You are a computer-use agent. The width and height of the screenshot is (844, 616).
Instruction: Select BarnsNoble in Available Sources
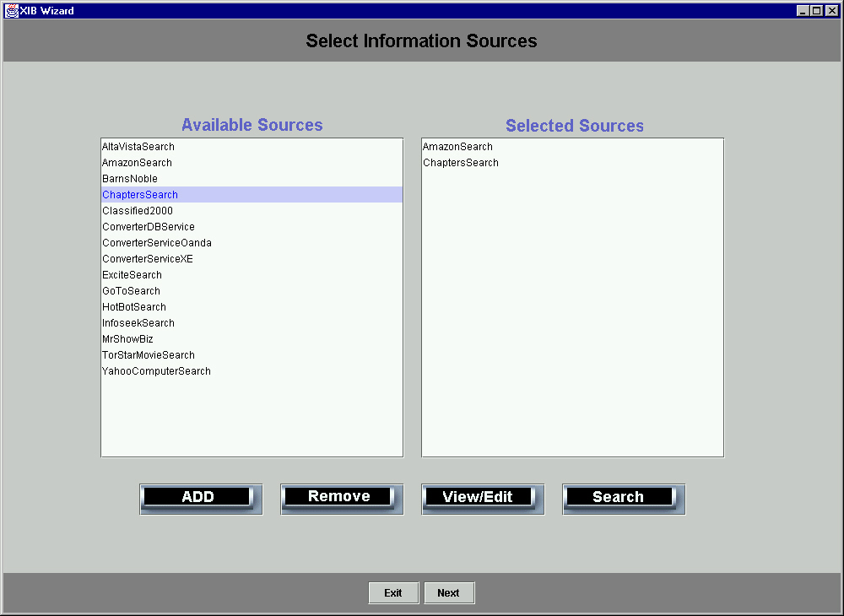pyautogui.click(x=252, y=179)
